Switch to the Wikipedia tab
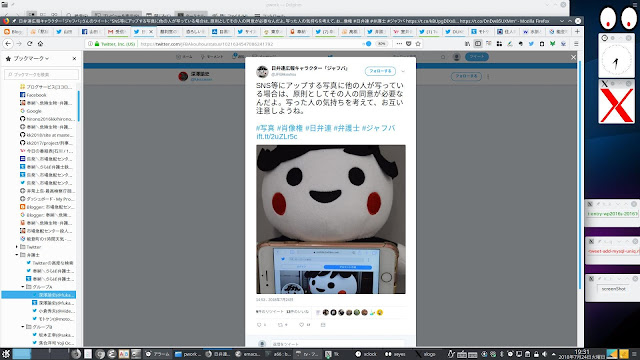This screenshot has width=640, height=360. (531, 31)
